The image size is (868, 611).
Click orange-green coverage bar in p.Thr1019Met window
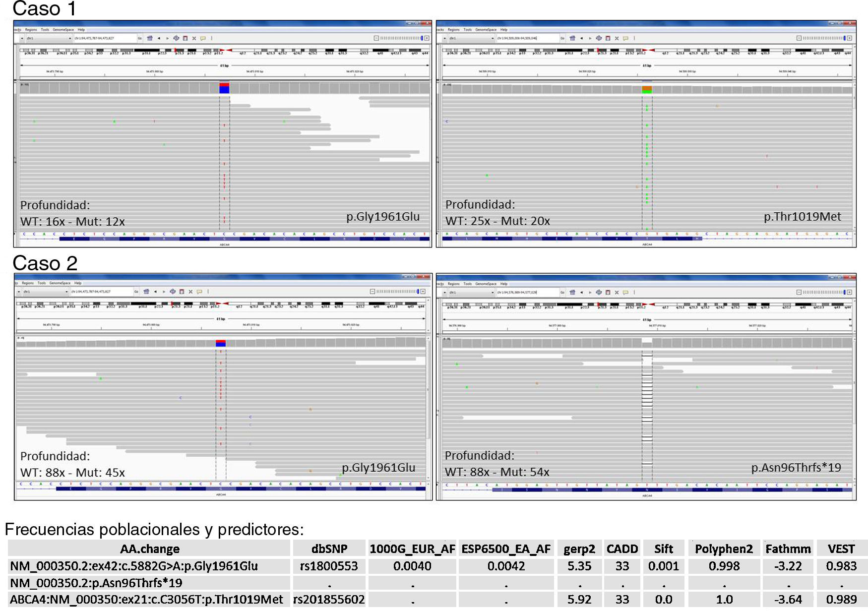tap(647, 89)
